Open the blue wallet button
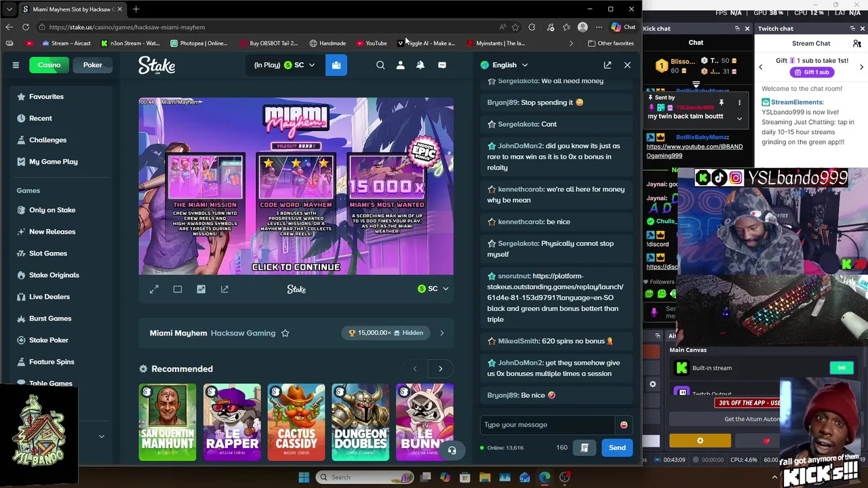The height and width of the screenshot is (488, 868). point(336,65)
